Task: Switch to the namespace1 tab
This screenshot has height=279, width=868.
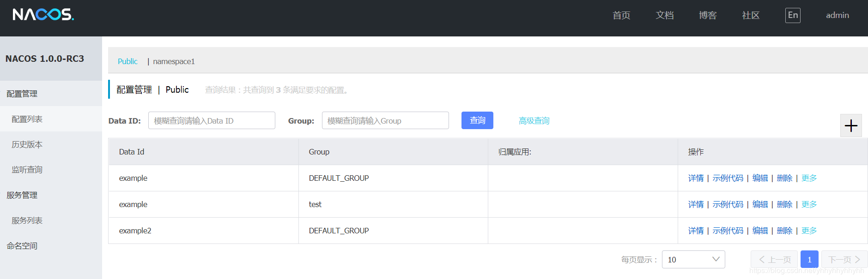Action: [x=174, y=61]
